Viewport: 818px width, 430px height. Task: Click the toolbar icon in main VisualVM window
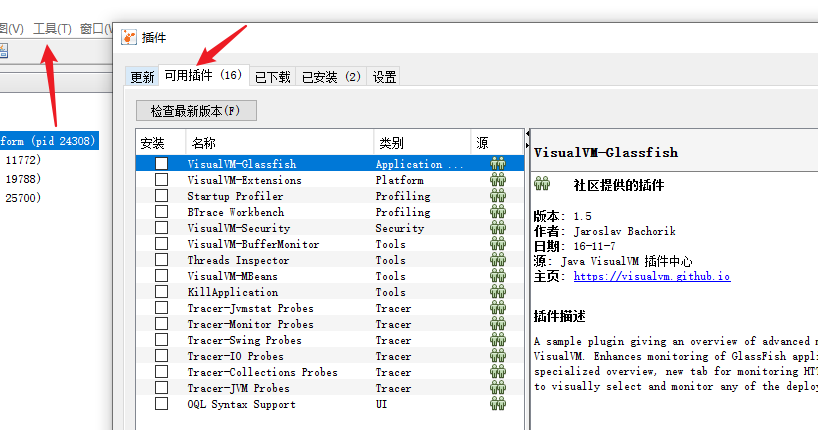pos(4,51)
